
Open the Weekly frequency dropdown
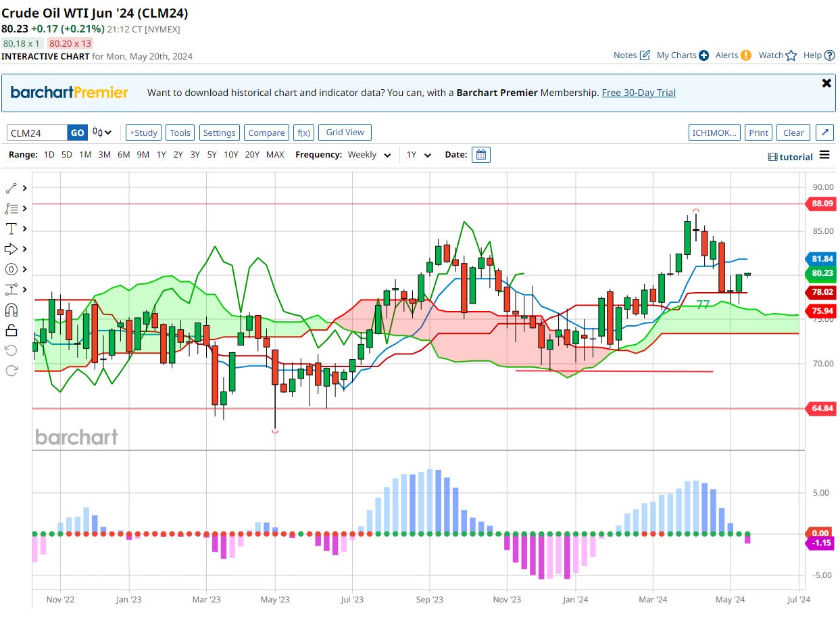[x=369, y=155]
